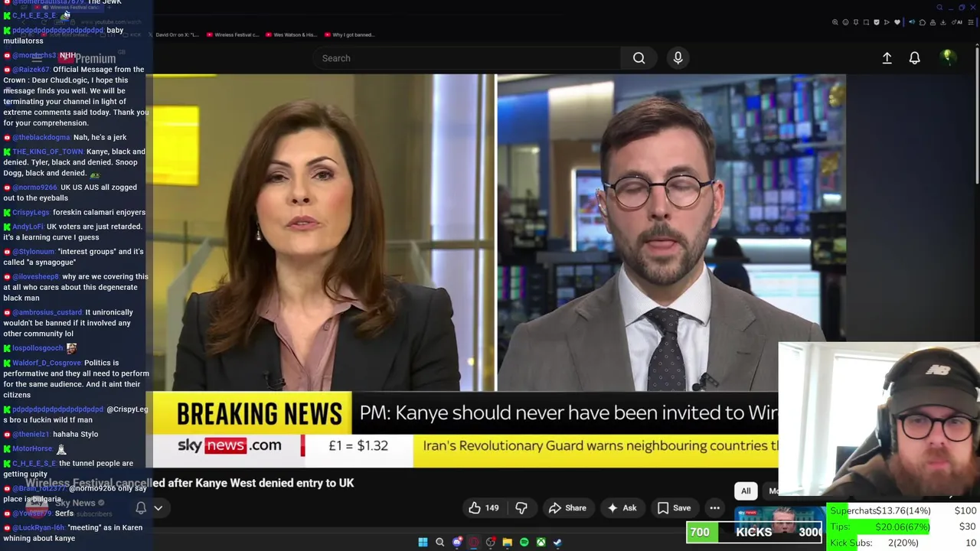Click the MotorHorse chat username
Screen dimensions: 980x551
click(x=32, y=448)
